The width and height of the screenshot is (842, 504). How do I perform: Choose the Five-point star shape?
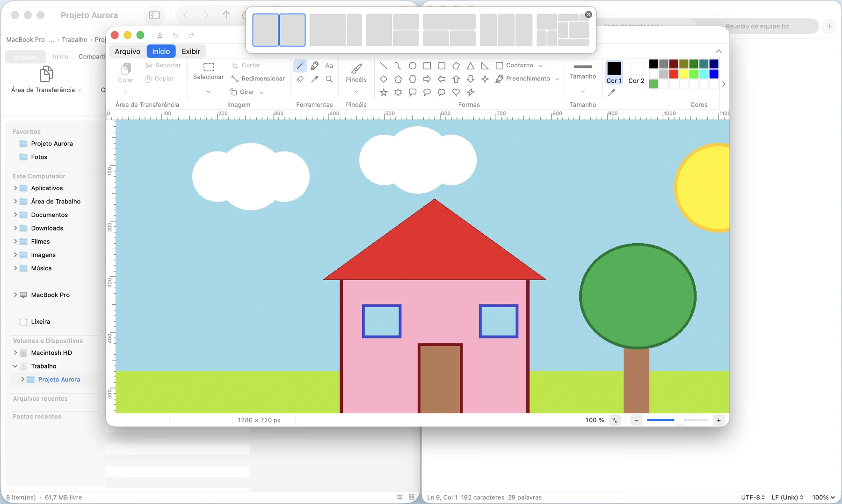pos(384,93)
